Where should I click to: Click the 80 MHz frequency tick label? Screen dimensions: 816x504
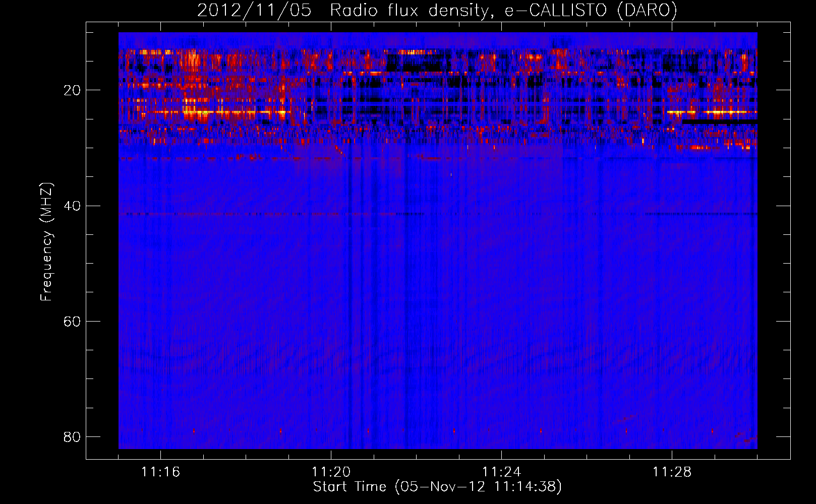pos(72,436)
